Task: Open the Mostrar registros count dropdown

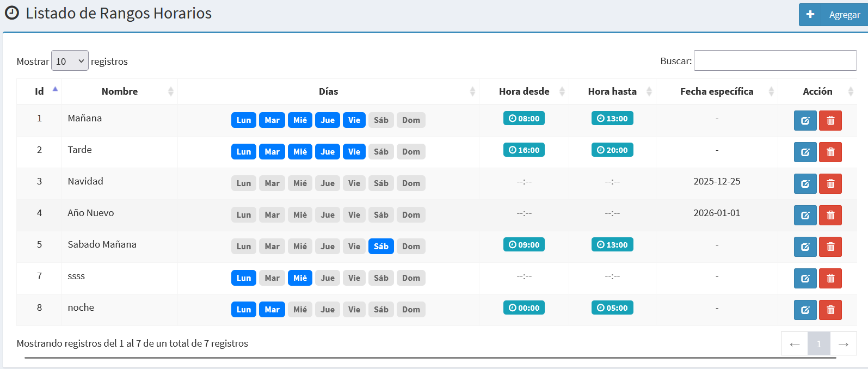Action: tap(70, 61)
